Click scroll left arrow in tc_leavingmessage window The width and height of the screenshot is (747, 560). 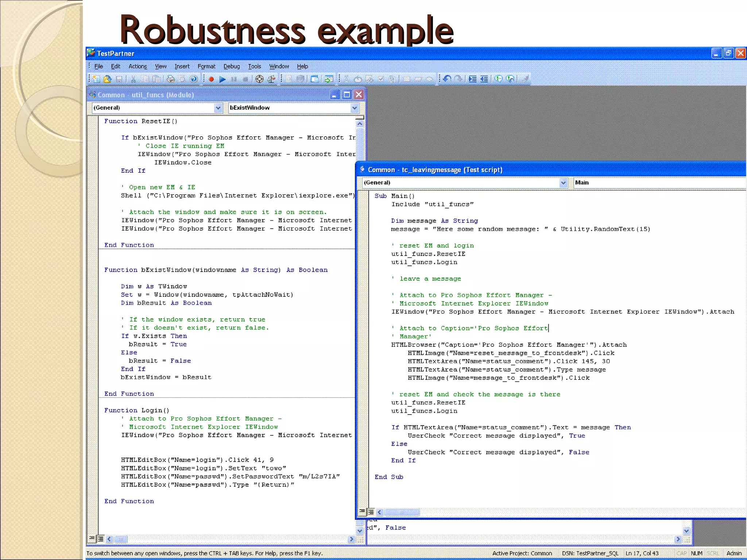(380, 512)
